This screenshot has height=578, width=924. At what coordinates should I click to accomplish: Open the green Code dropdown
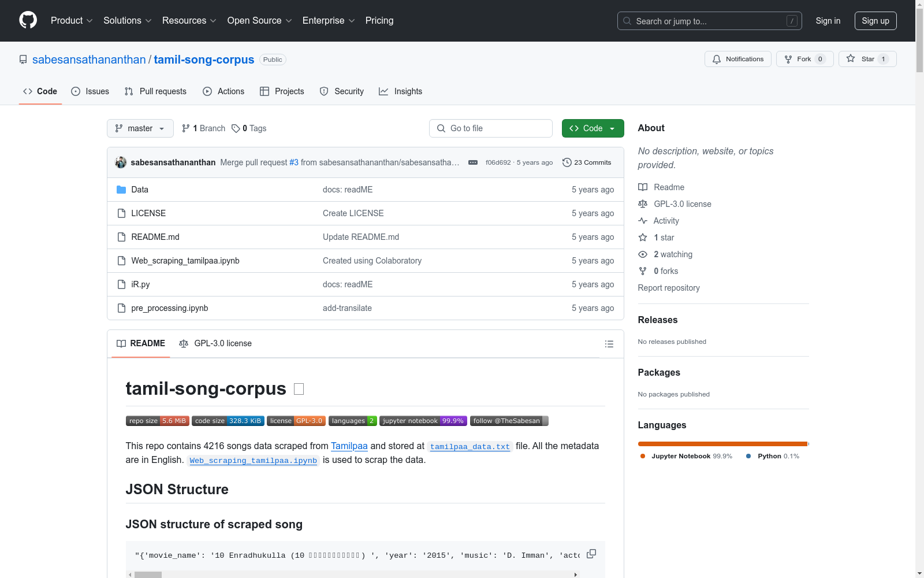(x=593, y=128)
